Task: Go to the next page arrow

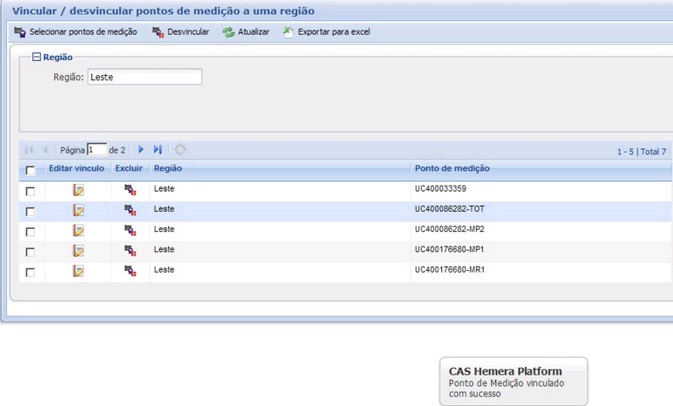Action: click(141, 150)
